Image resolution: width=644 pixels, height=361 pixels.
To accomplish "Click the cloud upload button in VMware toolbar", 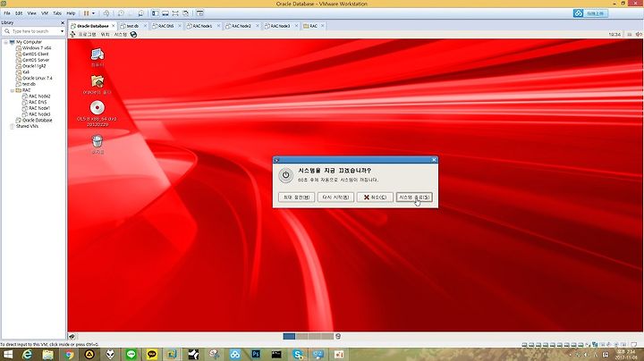I will [590, 13].
